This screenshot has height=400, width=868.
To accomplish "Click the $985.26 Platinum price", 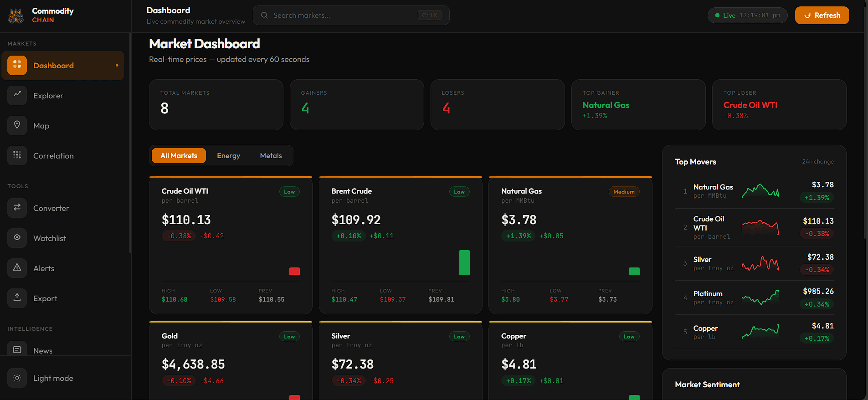I will [818, 291].
